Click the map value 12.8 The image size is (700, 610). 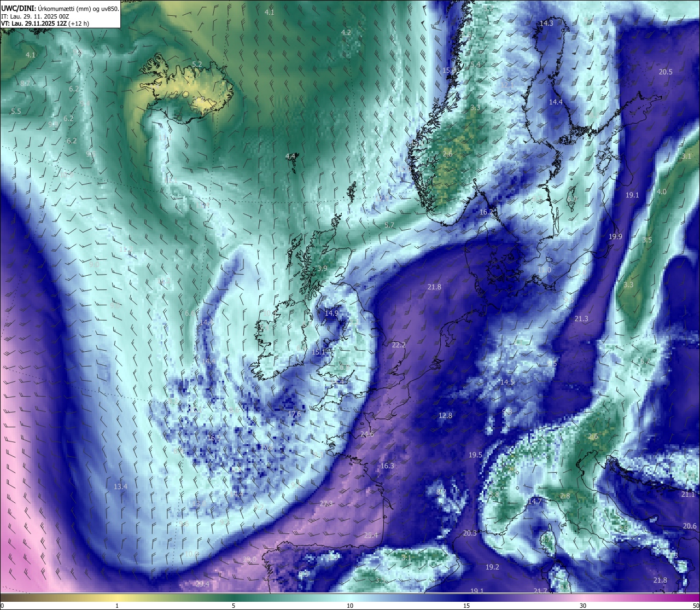[x=446, y=415]
